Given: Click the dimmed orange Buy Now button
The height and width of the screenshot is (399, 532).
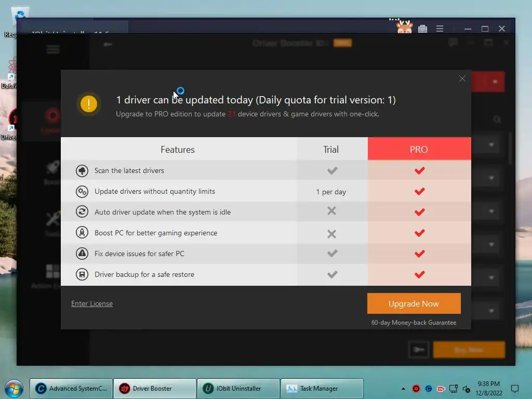Looking at the screenshot, I should [x=469, y=350].
